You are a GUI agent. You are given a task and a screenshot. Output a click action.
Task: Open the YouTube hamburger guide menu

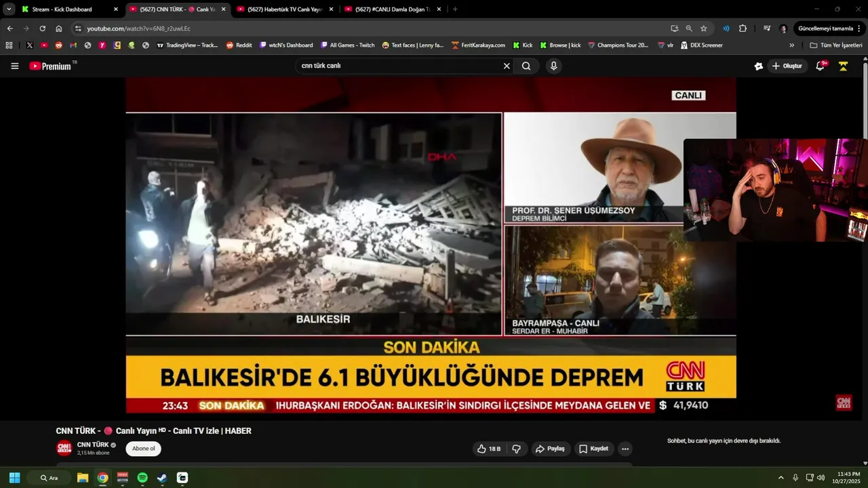(15, 66)
